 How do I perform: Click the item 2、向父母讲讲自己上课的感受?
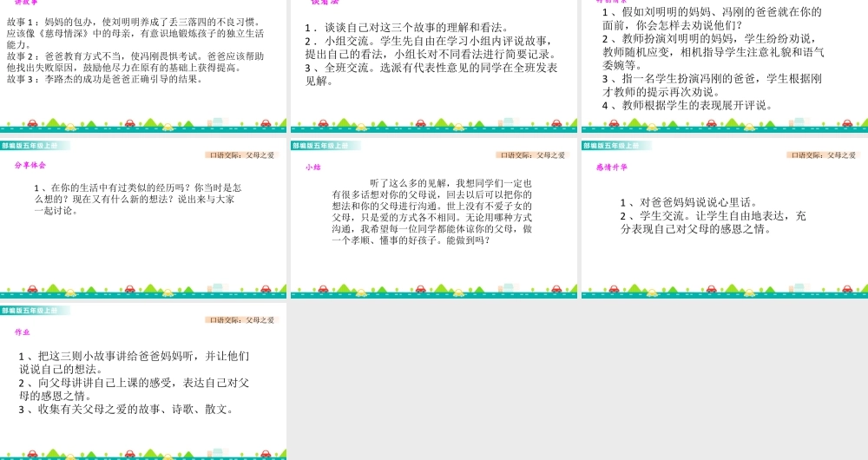click(134, 389)
